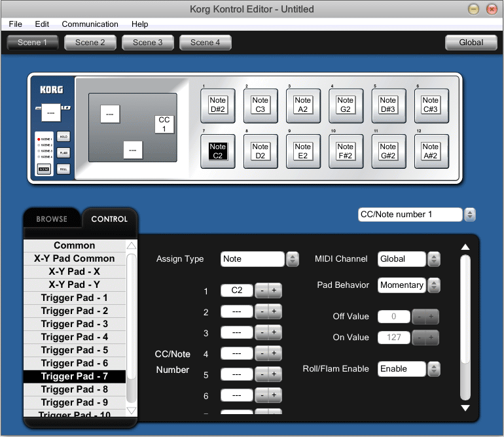Increase note number 4 with plus
This screenshot has height=437, width=504.
click(274, 353)
